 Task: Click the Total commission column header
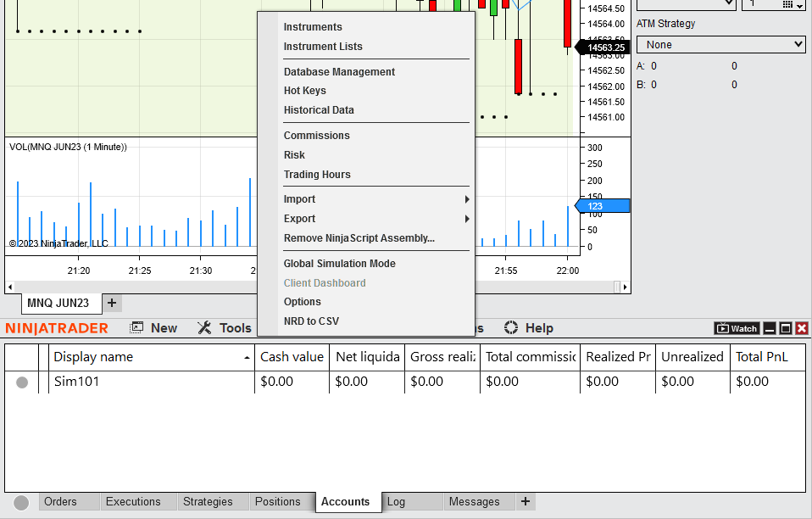531,357
